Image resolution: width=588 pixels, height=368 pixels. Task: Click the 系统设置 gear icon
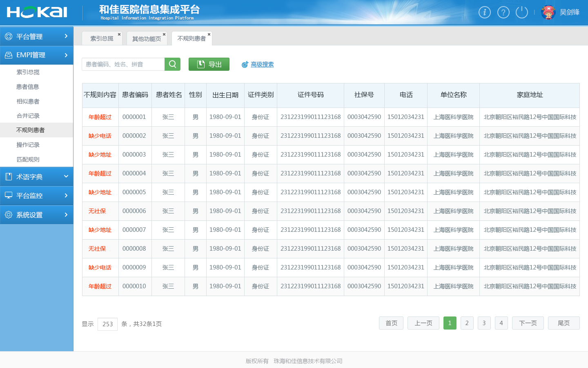(x=9, y=215)
